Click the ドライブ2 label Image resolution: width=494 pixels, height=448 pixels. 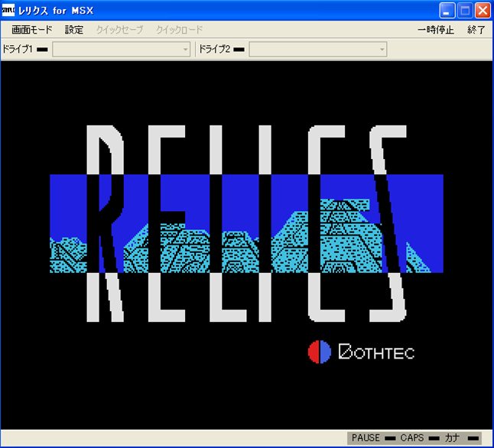point(214,49)
